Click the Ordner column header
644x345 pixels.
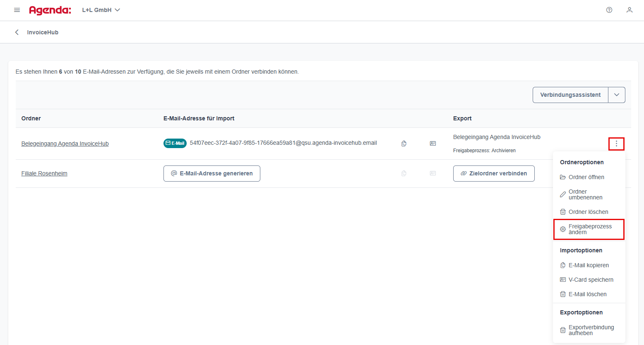pos(31,118)
